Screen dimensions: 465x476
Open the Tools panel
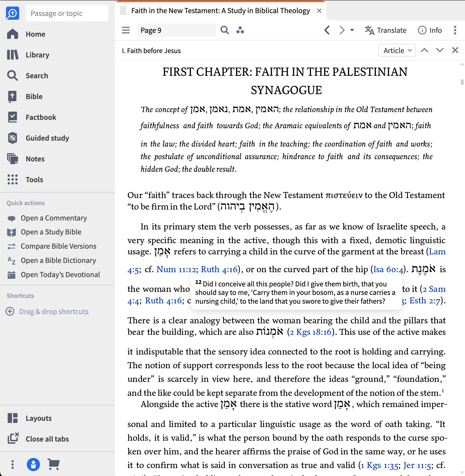pyautogui.click(x=34, y=179)
